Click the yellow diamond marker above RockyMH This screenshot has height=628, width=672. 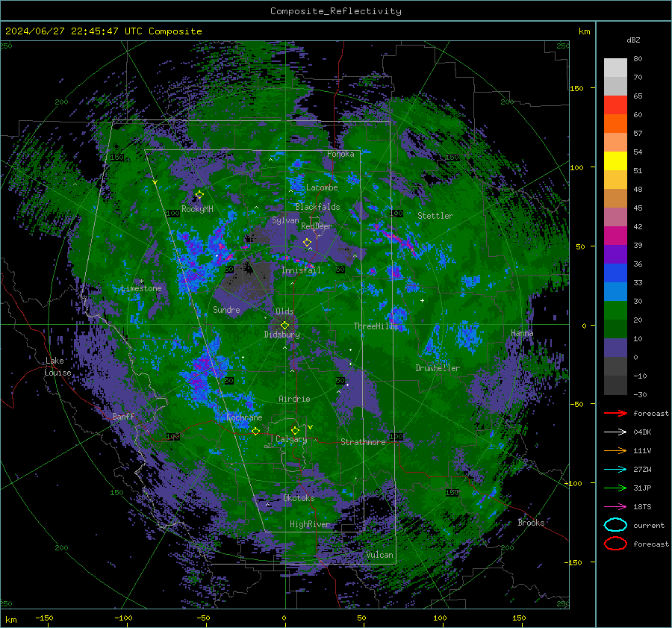(x=199, y=195)
